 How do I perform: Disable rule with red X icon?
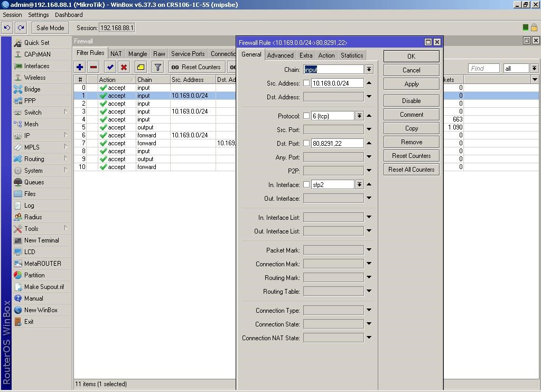124,67
